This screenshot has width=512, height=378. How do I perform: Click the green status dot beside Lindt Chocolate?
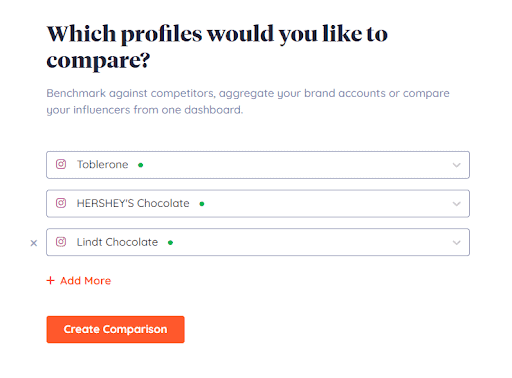coord(170,243)
